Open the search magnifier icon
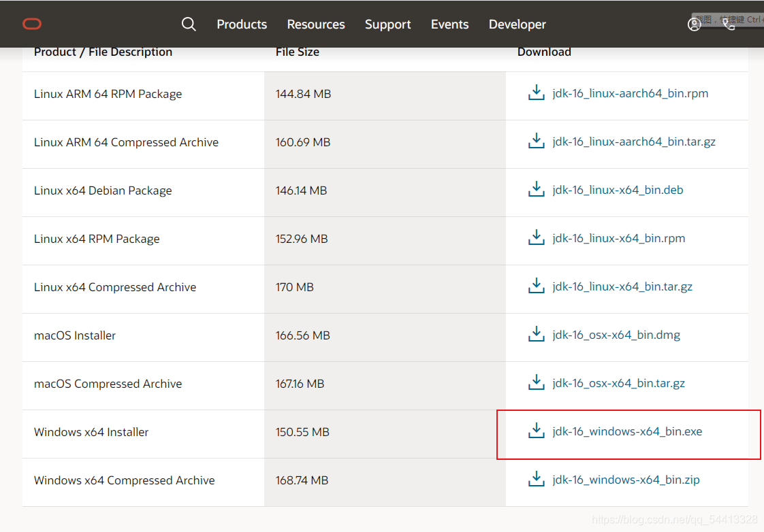Viewport: 764px width, 532px height. pyautogui.click(x=189, y=24)
